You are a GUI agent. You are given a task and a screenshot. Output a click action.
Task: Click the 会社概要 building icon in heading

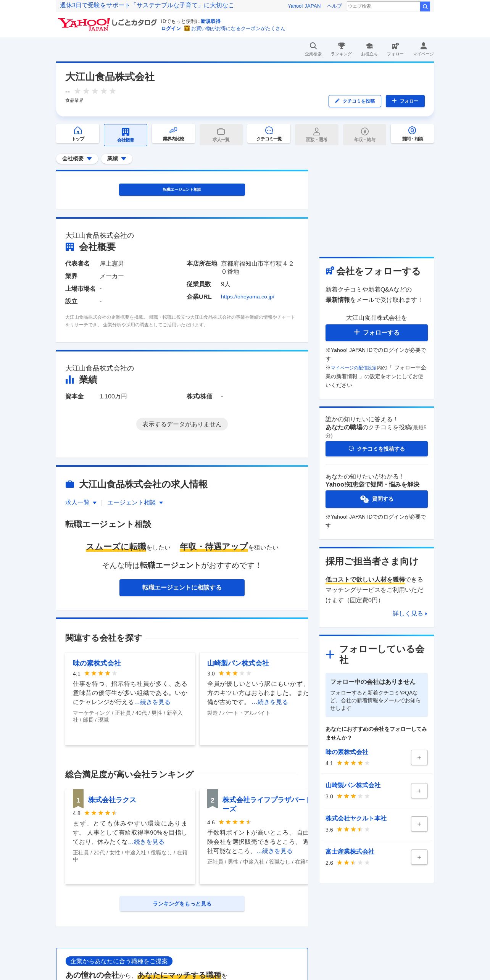tap(70, 247)
